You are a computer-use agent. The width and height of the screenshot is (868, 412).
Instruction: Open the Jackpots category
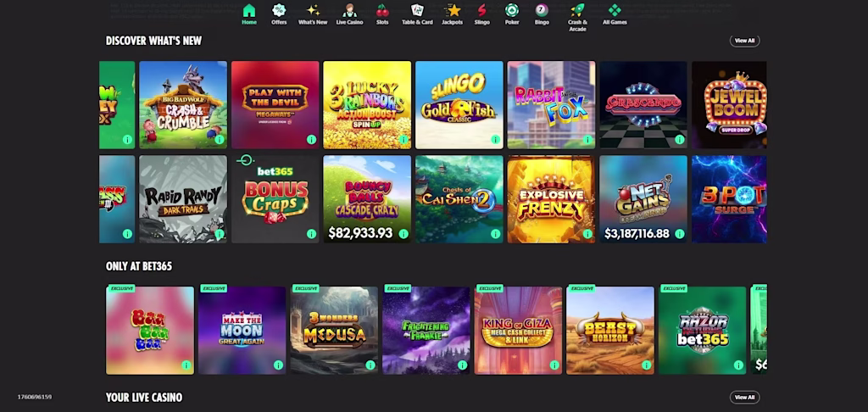pyautogui.click(x=453, y=14)
